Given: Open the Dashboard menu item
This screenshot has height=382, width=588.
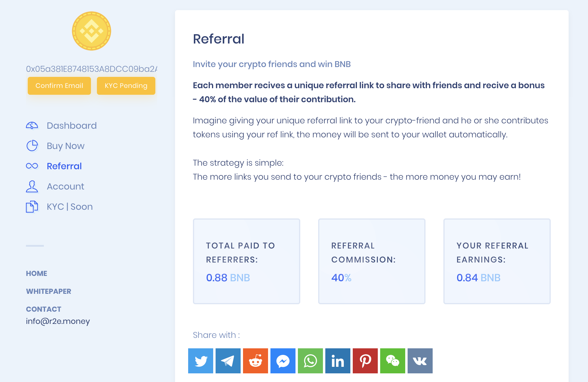Looking at the screenshot, I should point(72,126).
